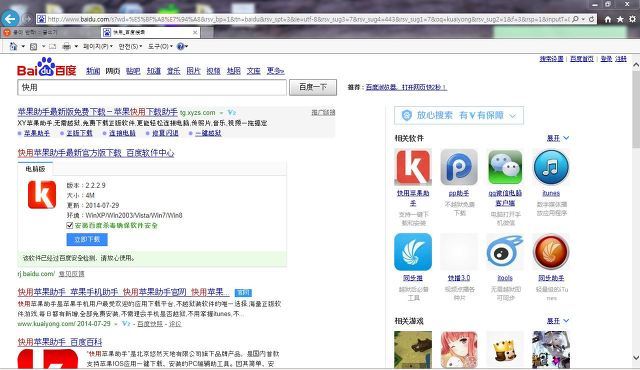This screenshot has width=640, height=370.
Task: Open the 快用苹果助手 百度百科 result link
Action: pyautogui.click(x=60, y=342)
